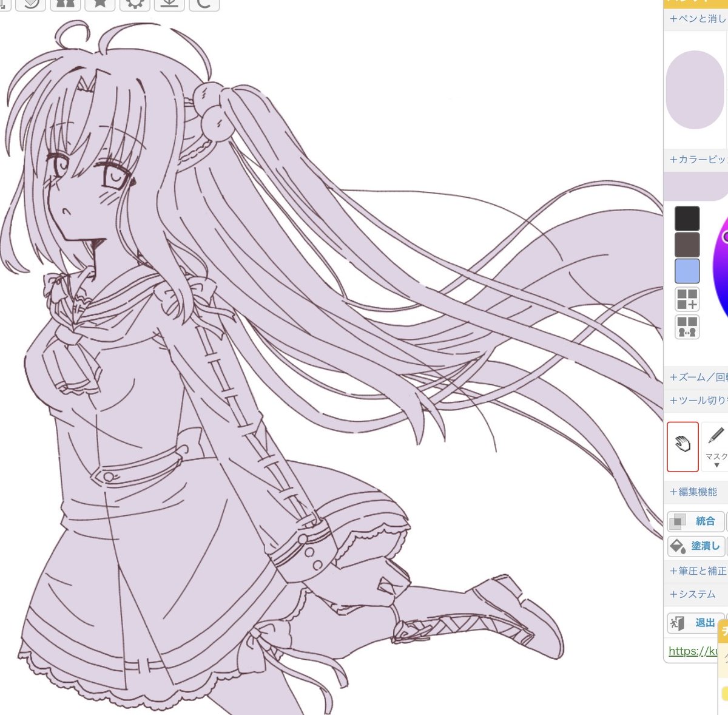The width and height of the screenshot is (728, 715).
Task: Expand the システム section
Action: [x=696, y=594]
